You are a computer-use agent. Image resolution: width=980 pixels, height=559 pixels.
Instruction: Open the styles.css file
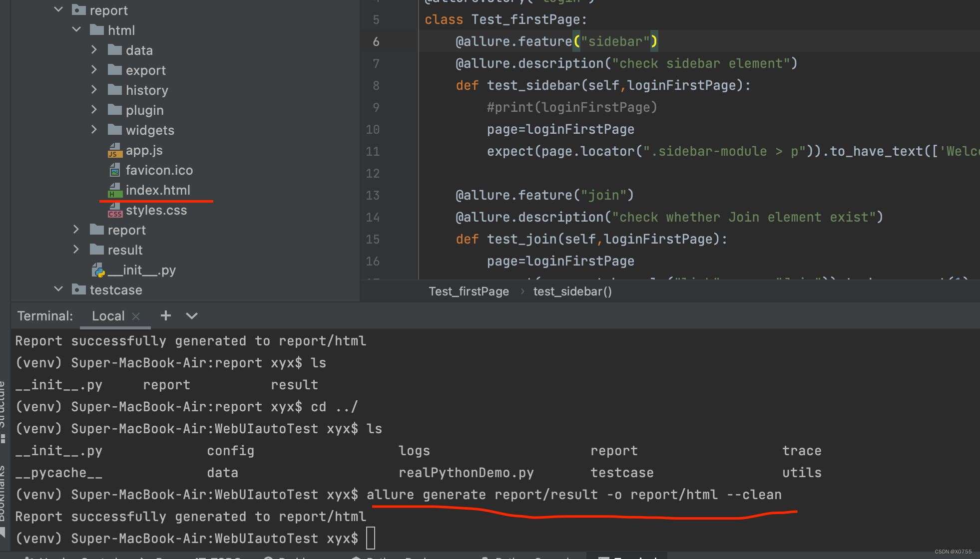click(156, 210)
